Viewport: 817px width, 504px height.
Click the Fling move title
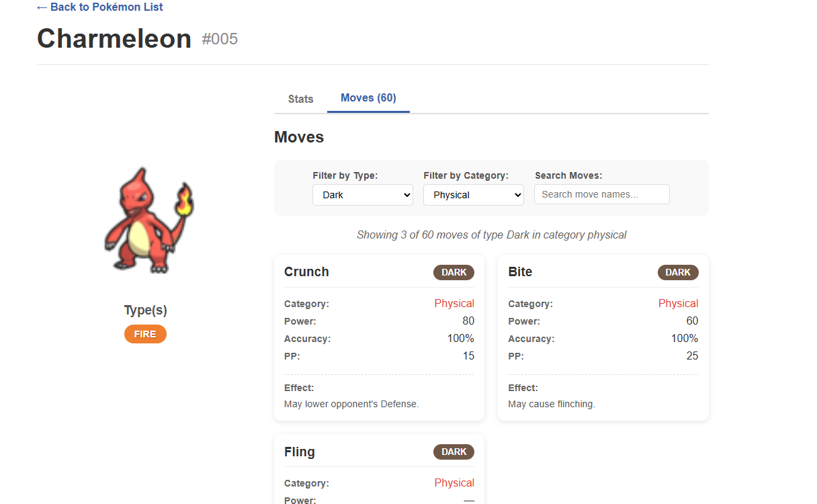pyautogui.click(x=299, y=452)
